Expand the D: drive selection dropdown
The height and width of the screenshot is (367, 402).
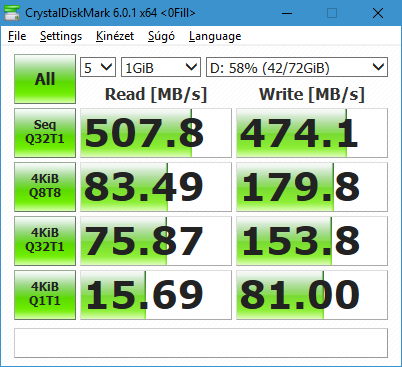click(x=297, y=67)
